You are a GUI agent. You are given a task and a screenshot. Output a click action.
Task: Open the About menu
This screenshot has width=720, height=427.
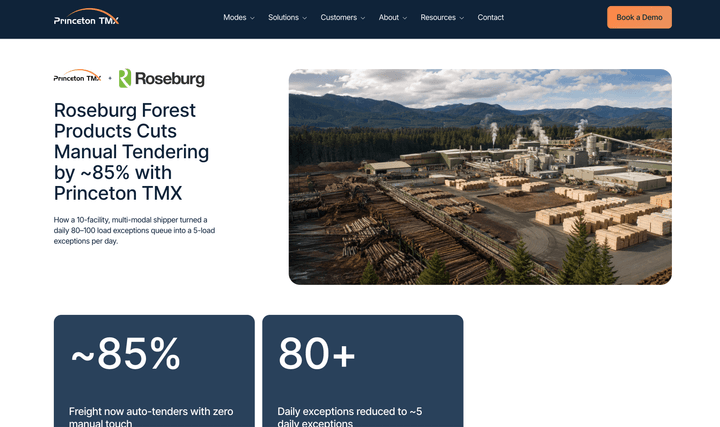pos(388,17)
